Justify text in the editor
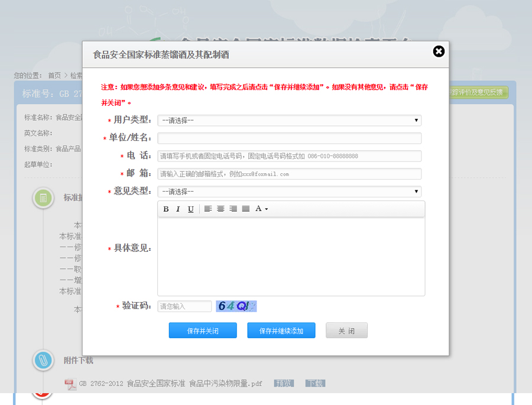 pos(245,209)
